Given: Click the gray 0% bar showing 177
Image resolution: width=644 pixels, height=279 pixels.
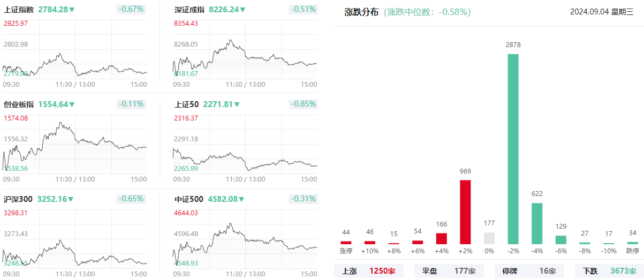Looking at the screenshot, I should [x=489, y=238].
